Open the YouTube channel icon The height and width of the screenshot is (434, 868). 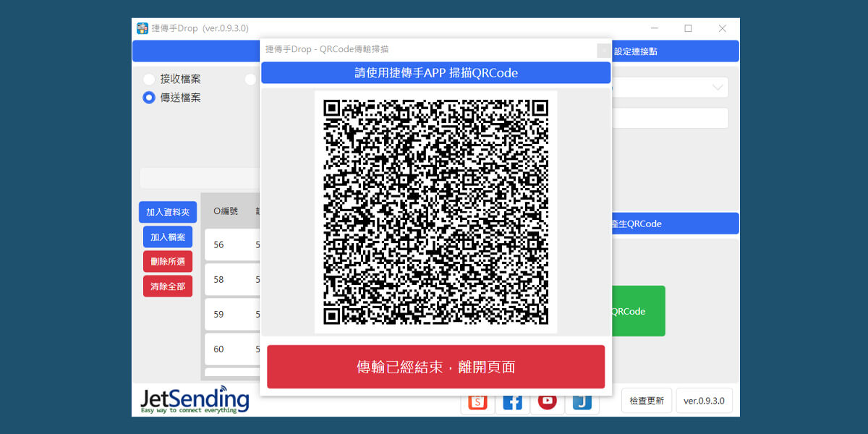[547, 402]
